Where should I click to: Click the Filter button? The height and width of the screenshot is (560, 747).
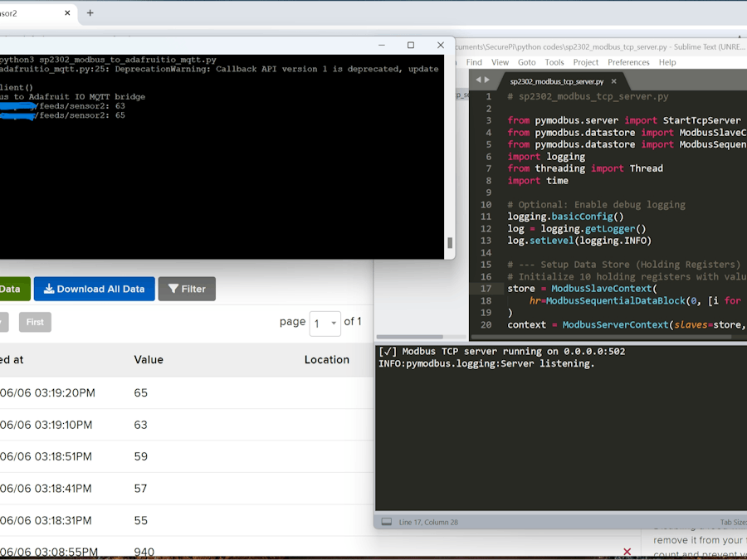[187, 289]
